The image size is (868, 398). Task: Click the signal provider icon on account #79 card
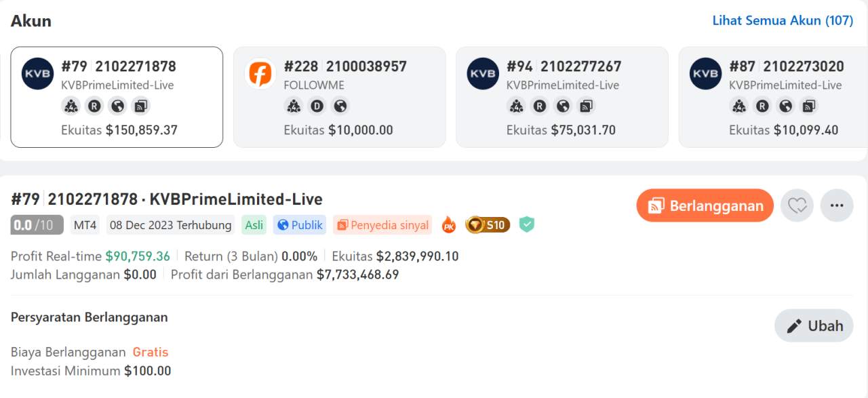pyautogui.click(x=141, y=106)
